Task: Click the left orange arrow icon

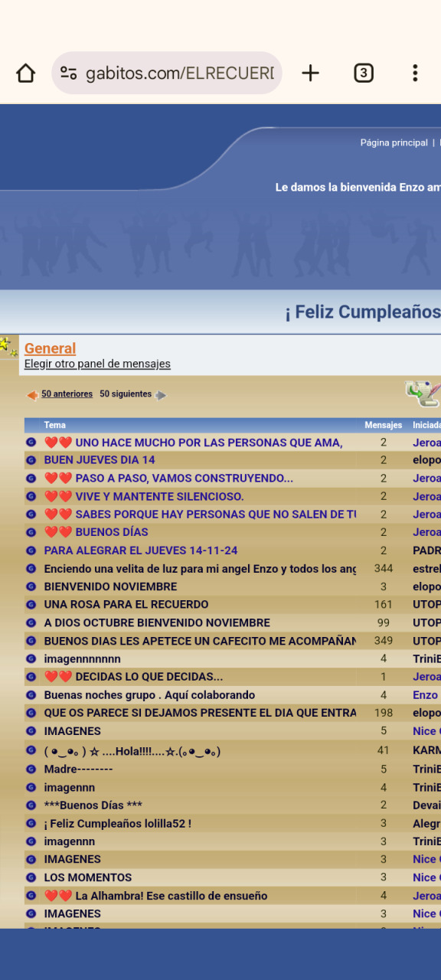Action: coord(33,395)
